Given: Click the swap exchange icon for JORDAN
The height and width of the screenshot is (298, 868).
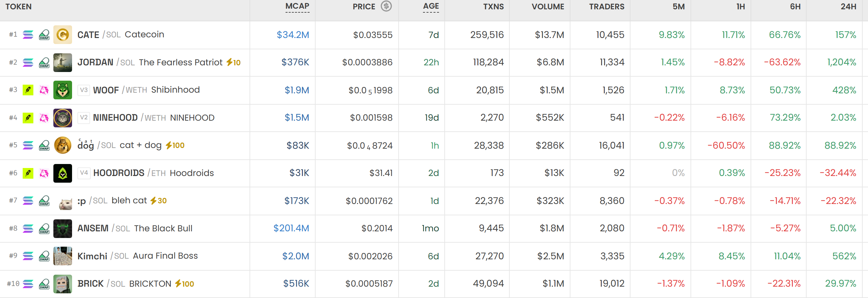Looking at the screenshot, I should click(44, 63).
